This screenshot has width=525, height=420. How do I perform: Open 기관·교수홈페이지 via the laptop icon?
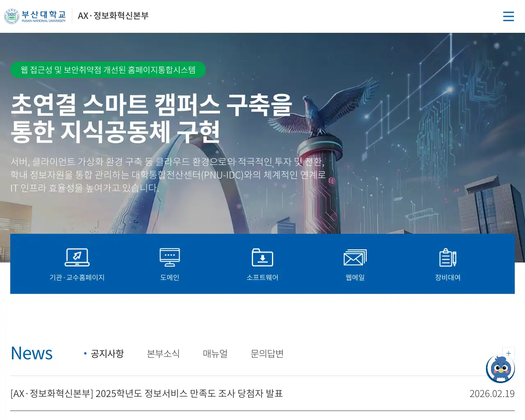[x=77, y=257]
